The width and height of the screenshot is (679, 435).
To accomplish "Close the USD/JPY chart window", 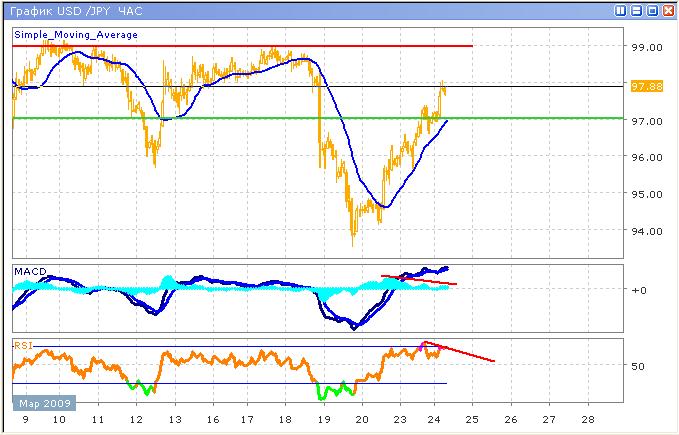I will coord(667,11).
